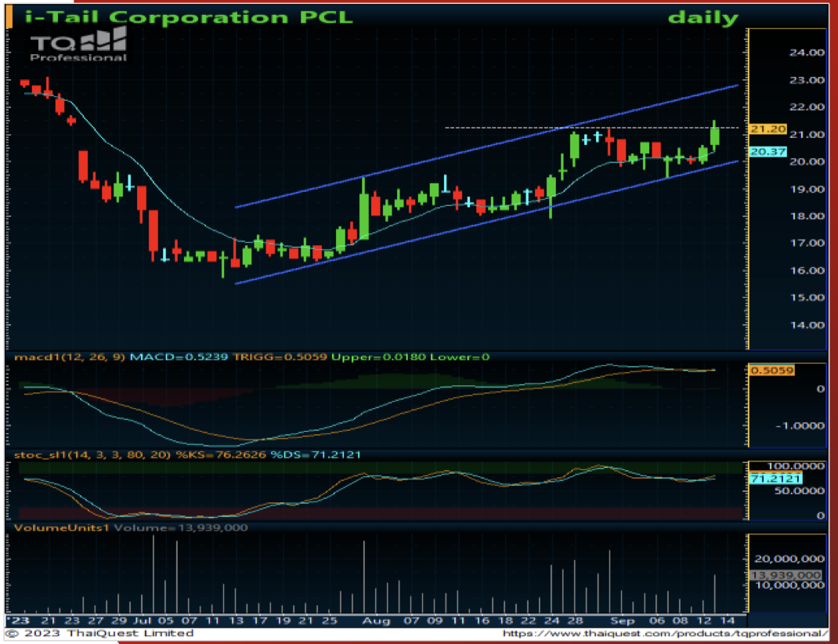838x644 pixels.
Task: Select the lower blue channel trendline
Action: tap(487, 223)
